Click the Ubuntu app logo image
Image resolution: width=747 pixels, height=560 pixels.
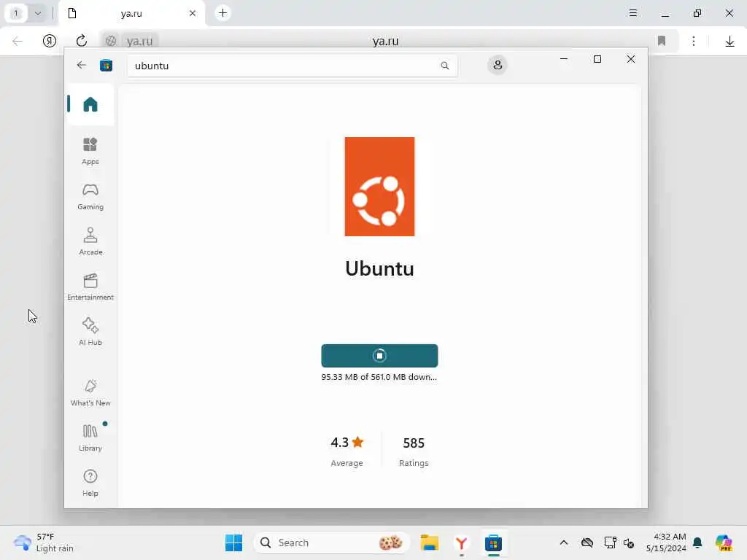pos(379,187)
